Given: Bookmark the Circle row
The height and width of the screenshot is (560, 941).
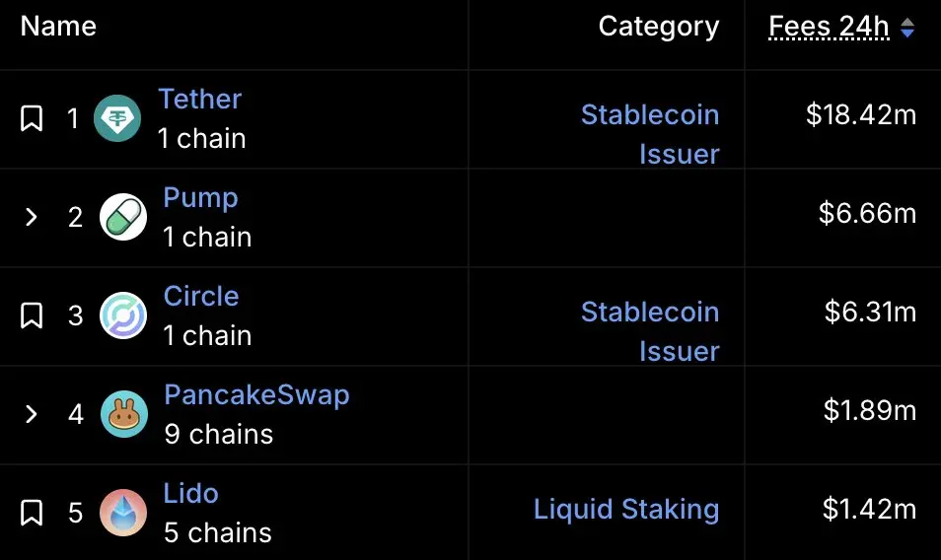Looking at the screenshot, I should (32, 315).
